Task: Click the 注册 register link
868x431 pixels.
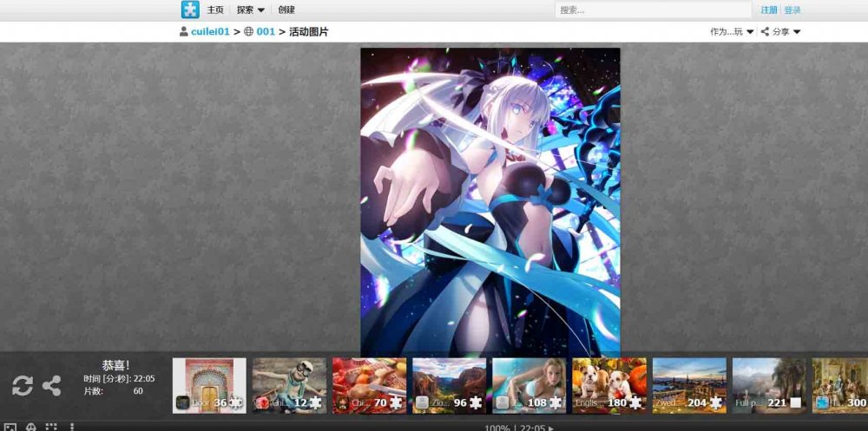Action: [x=768, y=10]
